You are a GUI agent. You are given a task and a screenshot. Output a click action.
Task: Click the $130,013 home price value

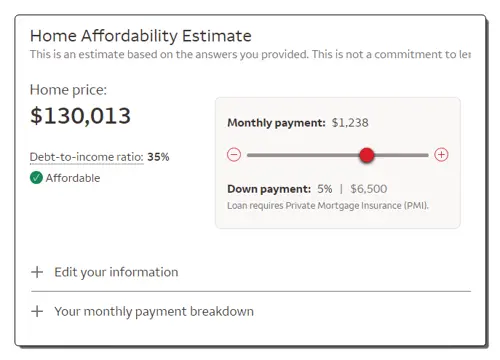[x=80, y=116]
